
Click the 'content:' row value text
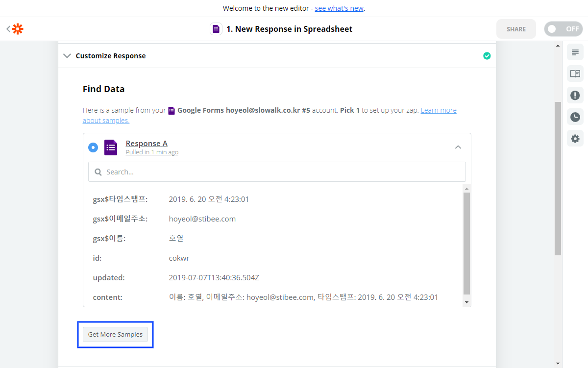(x=303, y=297)
